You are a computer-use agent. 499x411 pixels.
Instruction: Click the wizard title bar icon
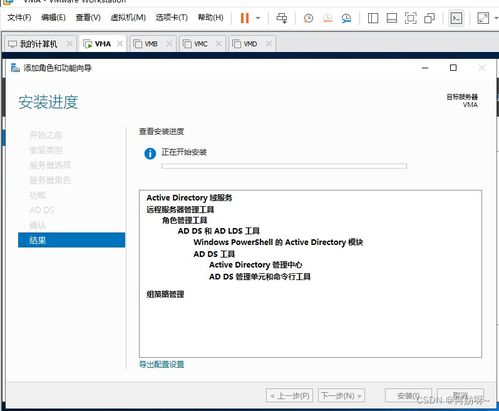coord(15,68)
